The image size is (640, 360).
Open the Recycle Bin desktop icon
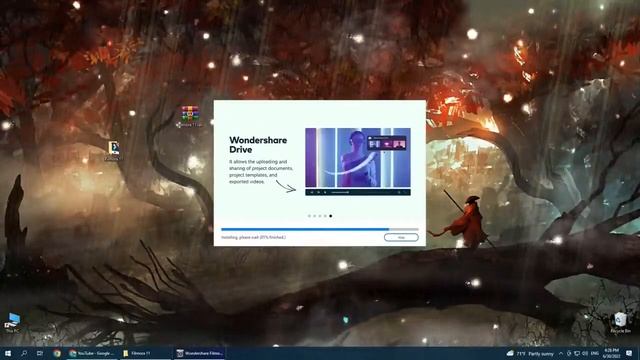[620, 323]
